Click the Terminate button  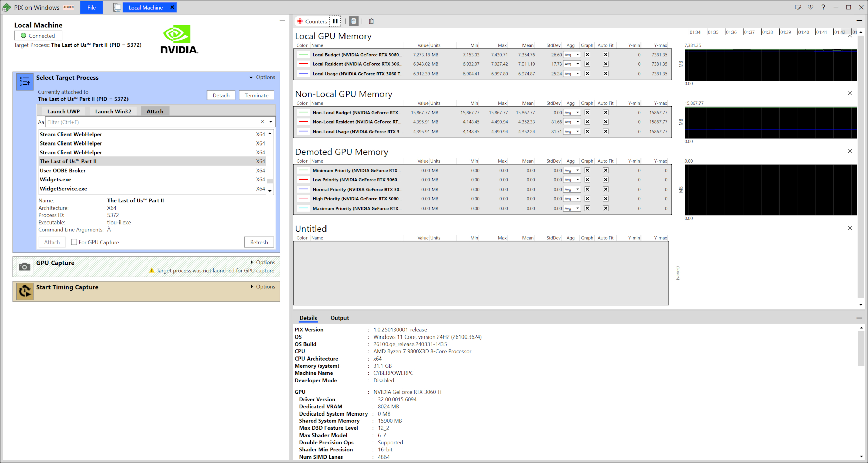click(257, 95)
